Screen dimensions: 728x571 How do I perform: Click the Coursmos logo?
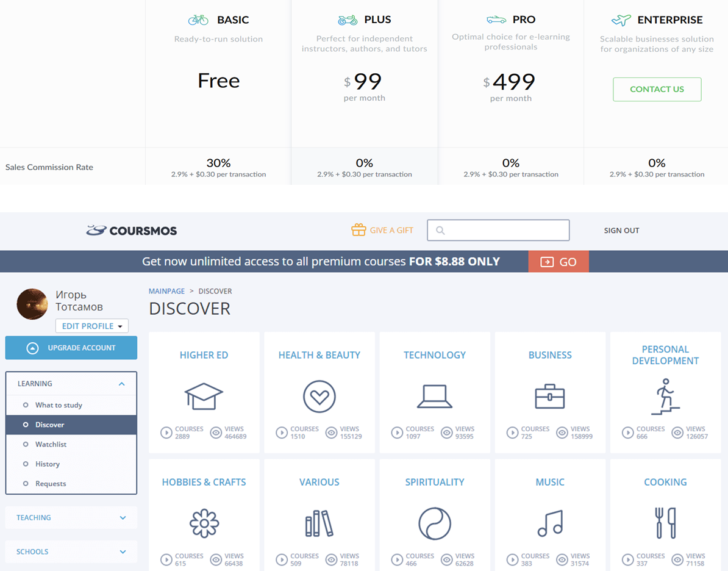[131, 231]
